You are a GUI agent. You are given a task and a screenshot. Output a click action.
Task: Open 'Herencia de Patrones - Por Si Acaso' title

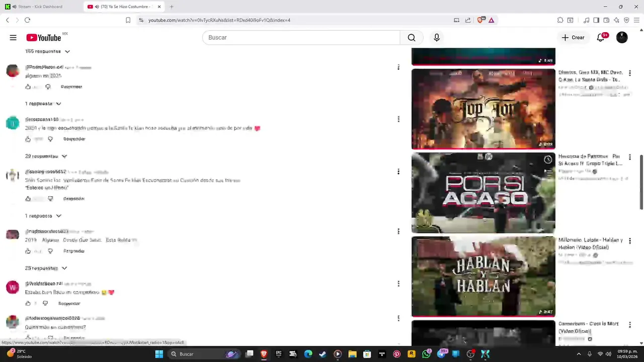(x=590, y=160)
